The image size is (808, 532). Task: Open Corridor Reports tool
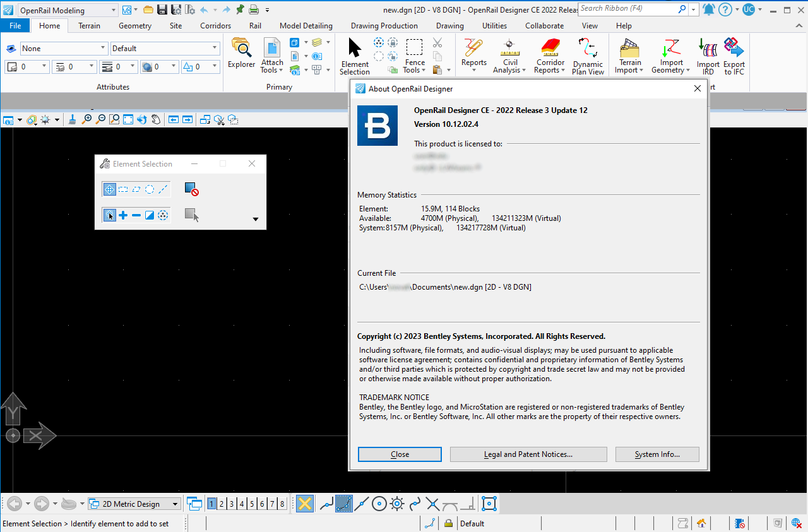[550, 56]
